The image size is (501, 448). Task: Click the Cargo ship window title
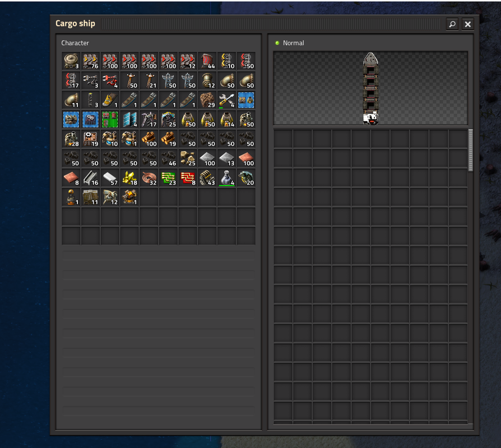pos(75,24)
